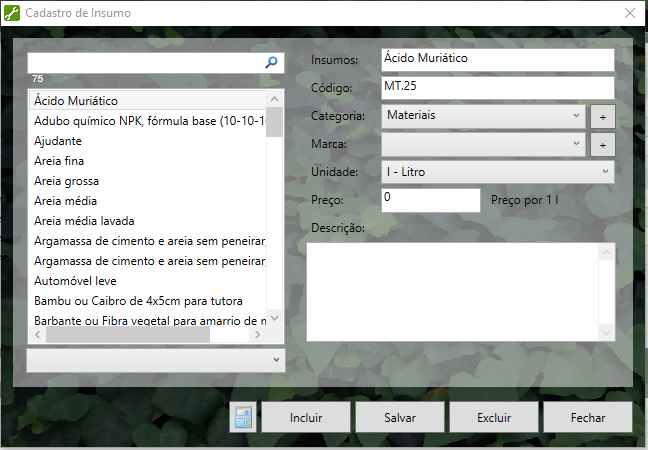The image size is (648, 450).
Task: Click the plus button beside Marca
Action: (x=602, y=145)
